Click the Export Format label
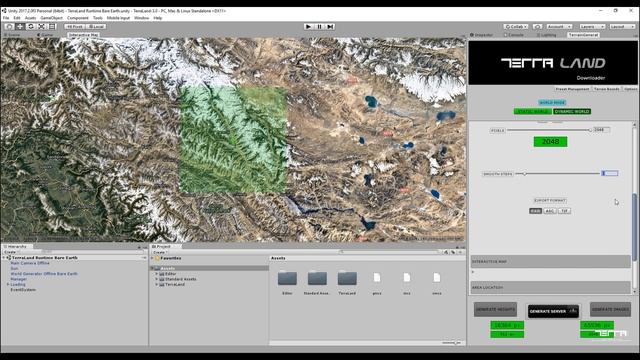 pos(550,200)
